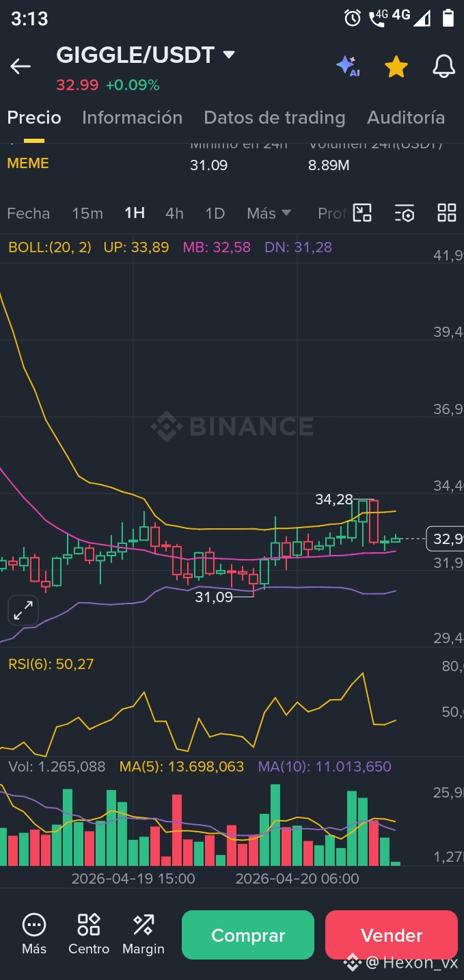
Task: Tap the alarm clock status icon
Action: coord(353,18)
